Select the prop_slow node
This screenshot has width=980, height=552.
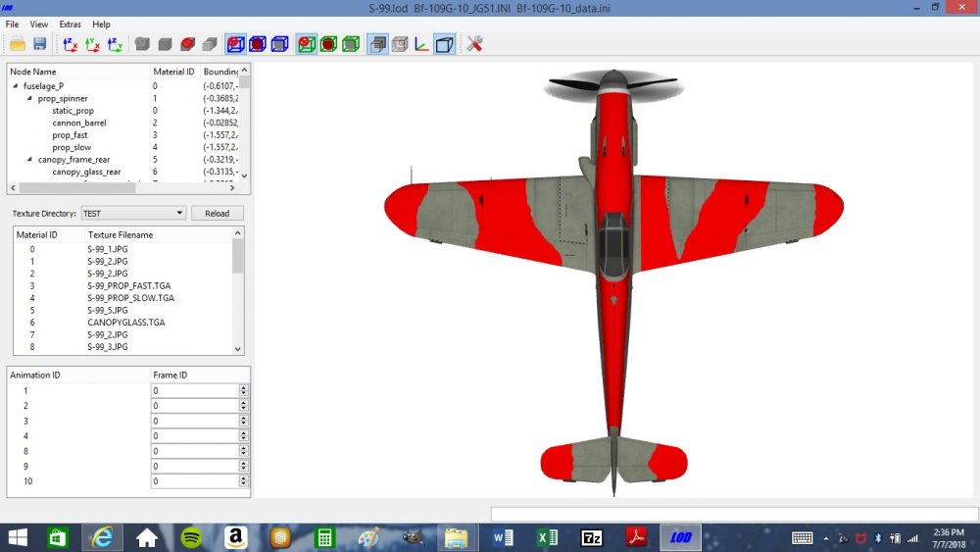[x=72, y=147]
